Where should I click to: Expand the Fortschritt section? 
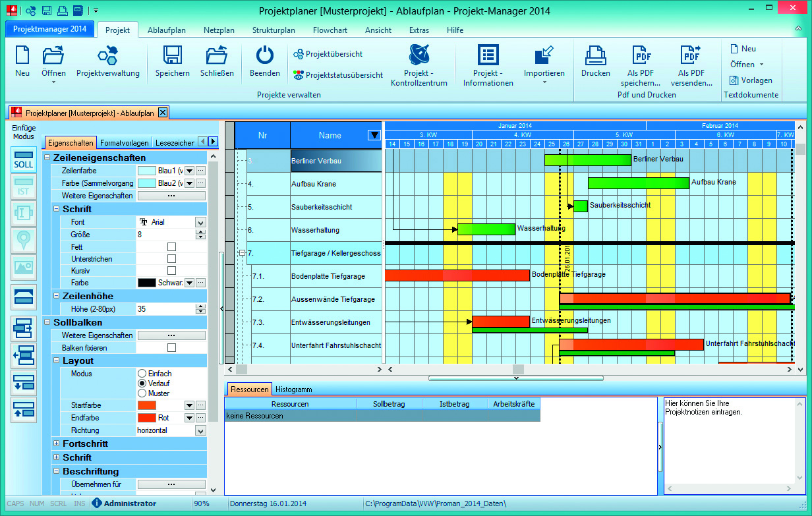click(56, 444)
